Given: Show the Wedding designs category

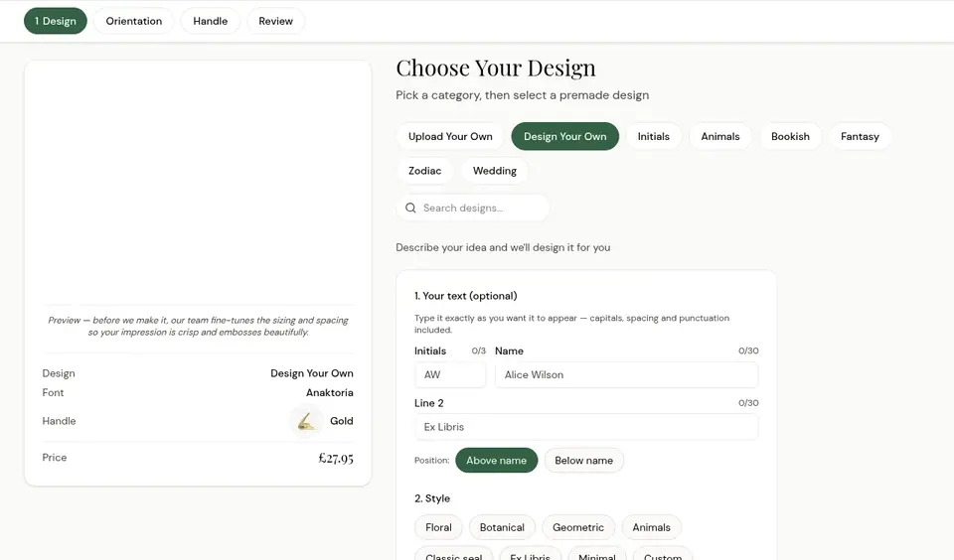Looking at the screenshot, I should 495,171.
